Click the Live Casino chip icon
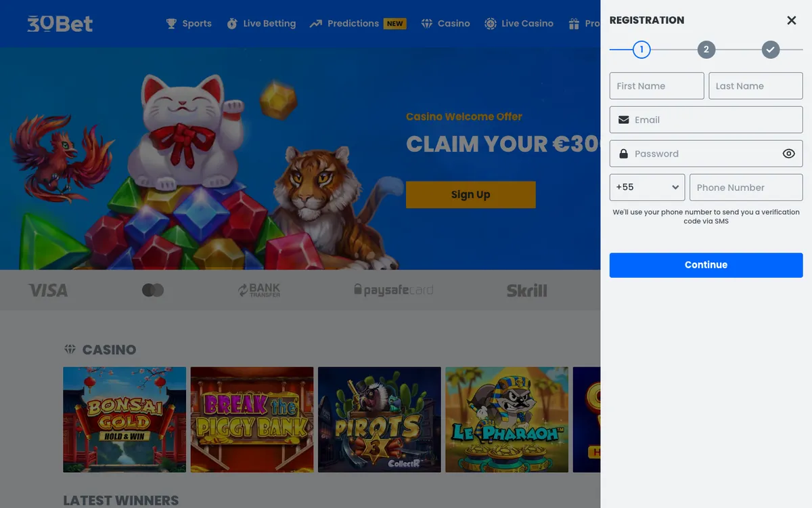The image size is (812, 508). click(x=491, y=24)
